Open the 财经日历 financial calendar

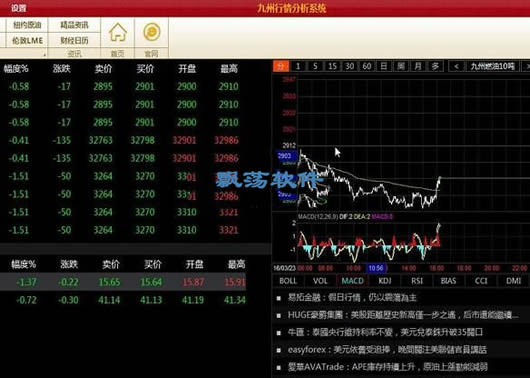(74, 41)
